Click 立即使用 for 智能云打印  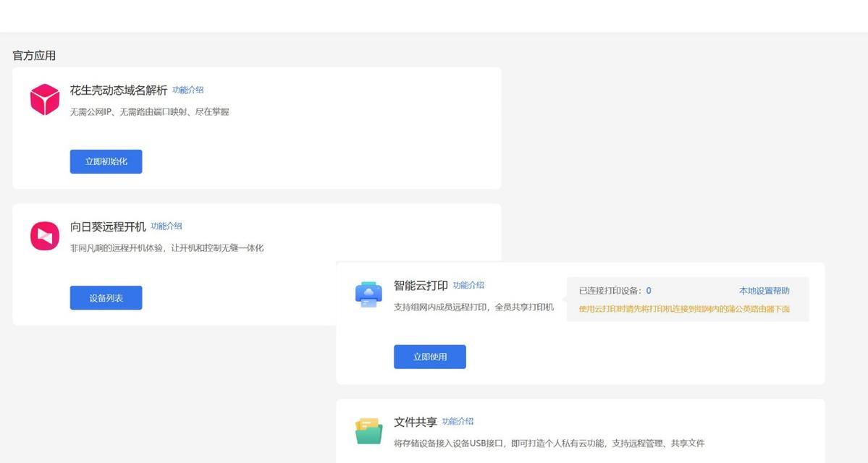click(x=429, y=357)
